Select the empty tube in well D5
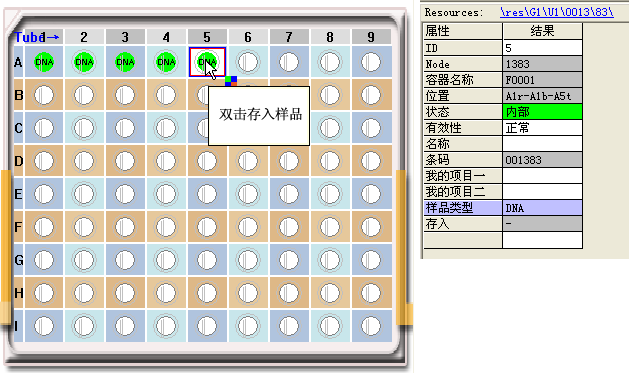The image size is (639, 373). click(207, 161)
